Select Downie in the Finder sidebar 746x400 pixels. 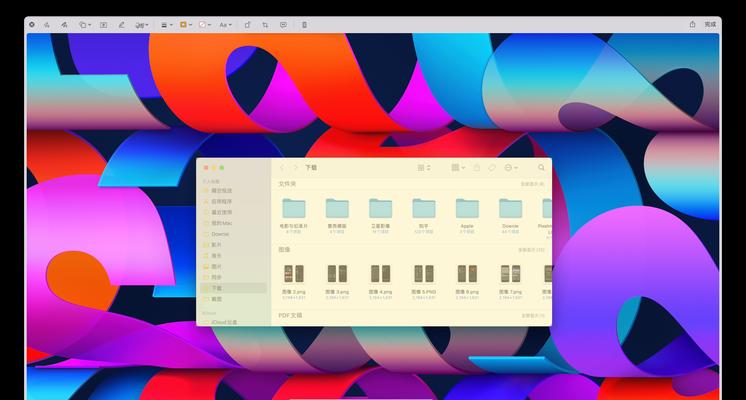click(x=234, y=234)
